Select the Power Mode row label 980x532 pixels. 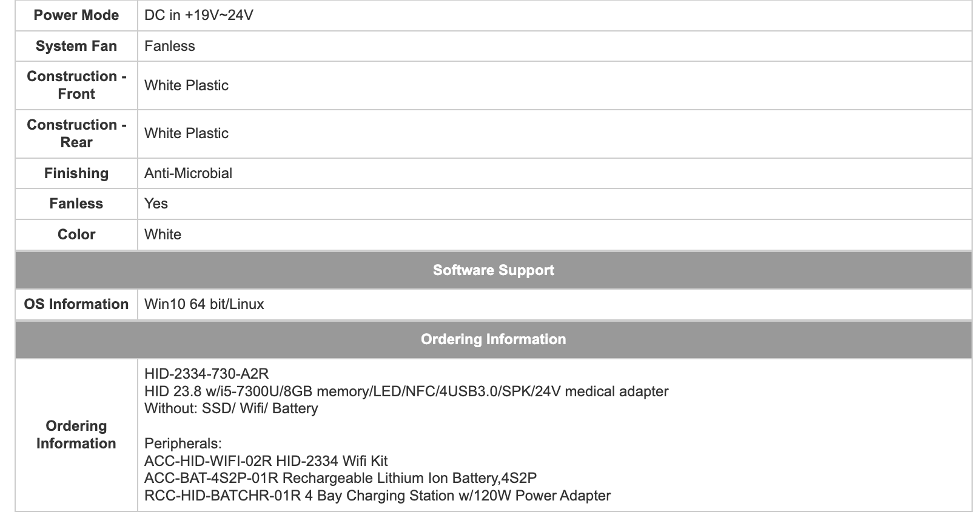(x=76, y=15)
